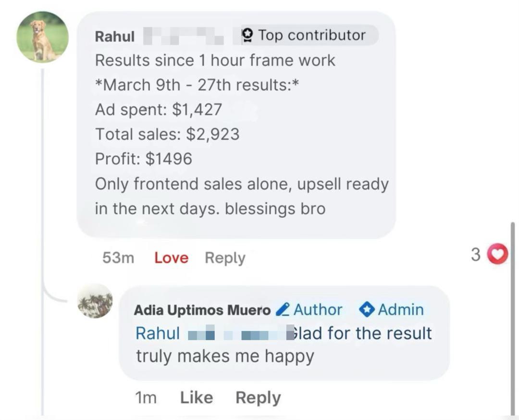
Task: Click the Top contributor badge icon
Action: (x=248, y=34)
